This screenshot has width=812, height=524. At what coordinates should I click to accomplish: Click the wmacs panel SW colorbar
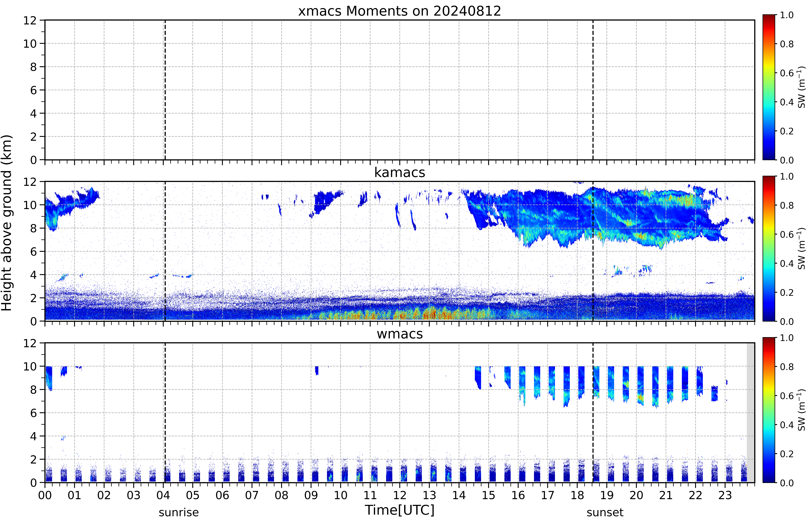769,410
